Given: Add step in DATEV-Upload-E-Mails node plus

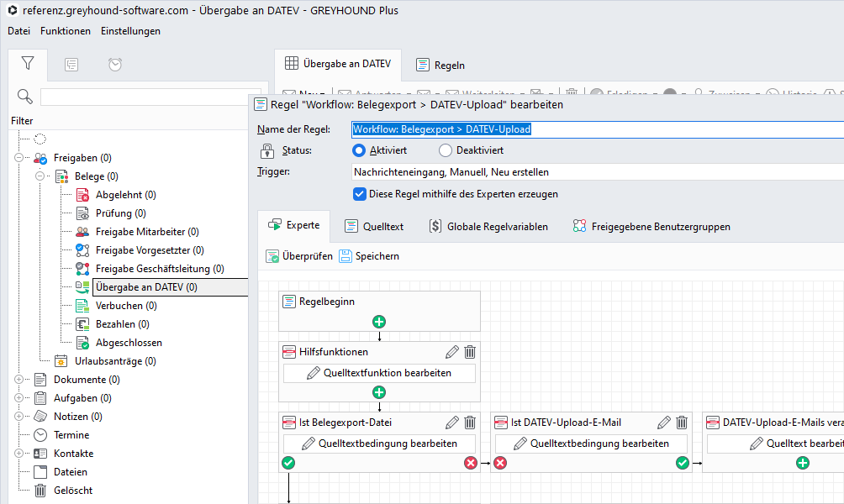Looking at the screenshot, I should tap(803, 463).
